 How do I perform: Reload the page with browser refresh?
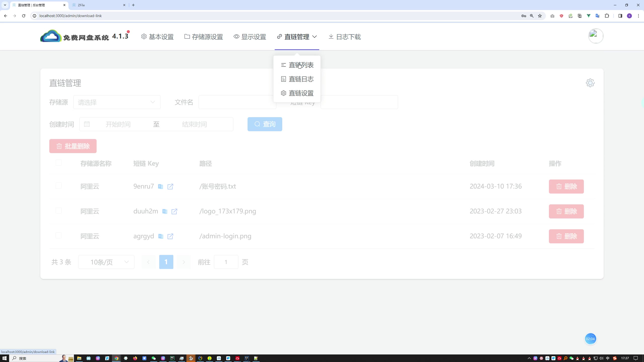(24, 16)
